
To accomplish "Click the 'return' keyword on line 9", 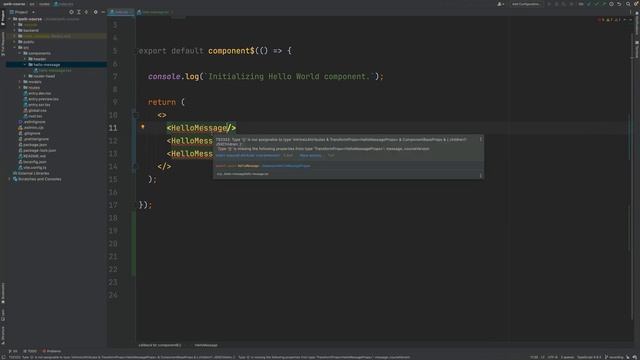I will point(162,102).
